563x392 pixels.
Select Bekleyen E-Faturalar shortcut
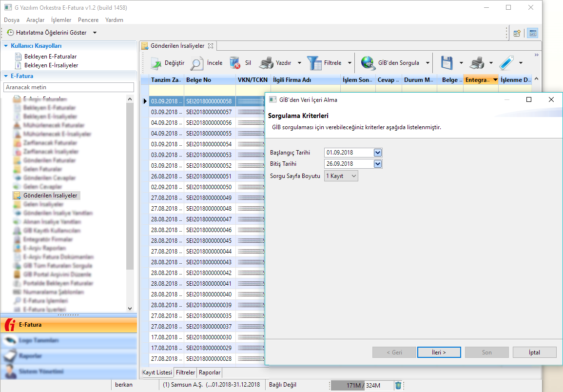click(50, 57)
